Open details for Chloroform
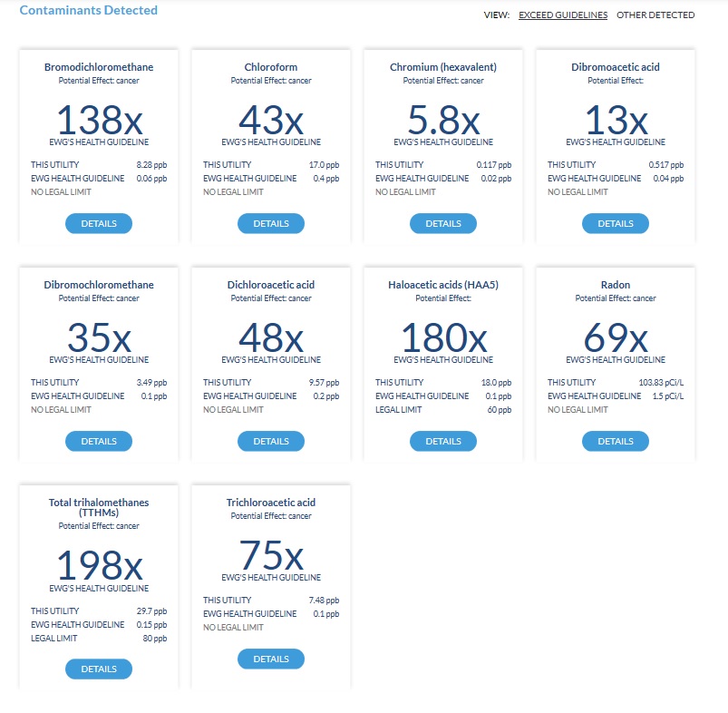 [271, 223]
